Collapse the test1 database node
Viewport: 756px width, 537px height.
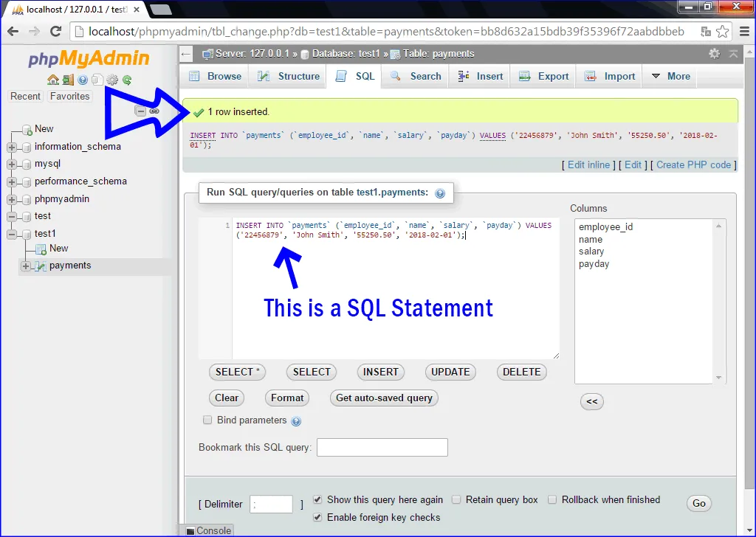[12, 235]
